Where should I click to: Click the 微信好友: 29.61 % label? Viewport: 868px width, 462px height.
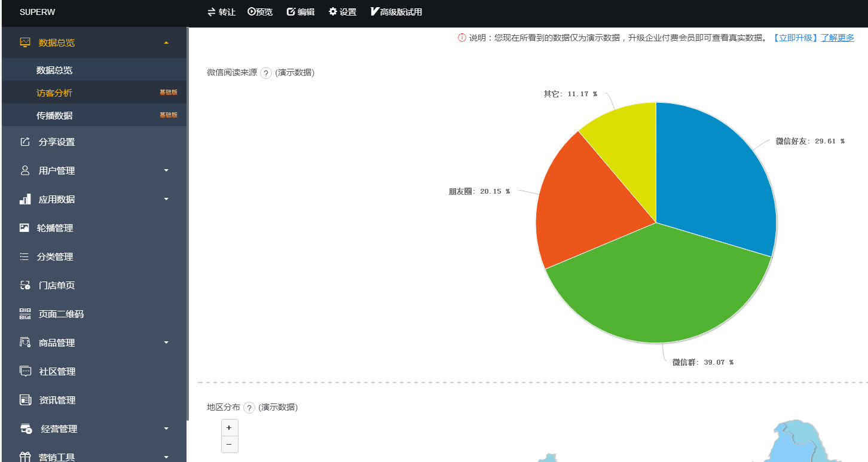coord(811,141)
